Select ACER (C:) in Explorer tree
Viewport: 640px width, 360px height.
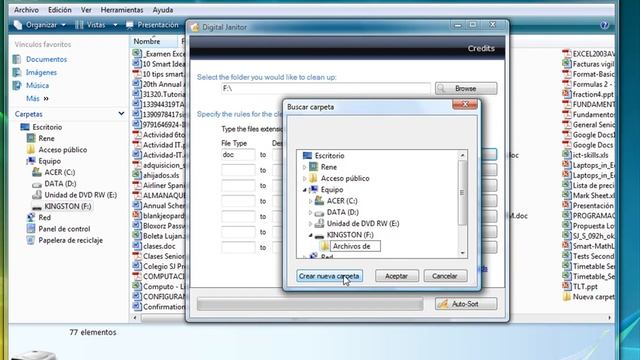pos(60,172)
